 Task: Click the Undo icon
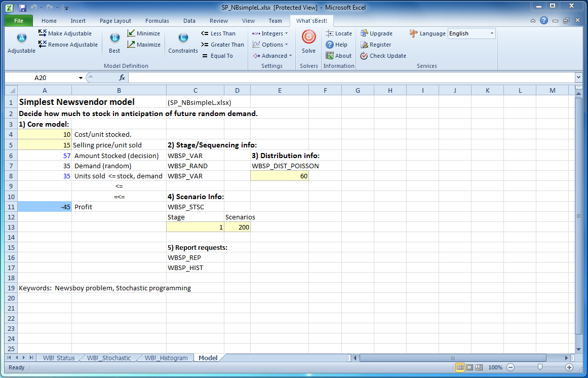[x=33, y=8]
